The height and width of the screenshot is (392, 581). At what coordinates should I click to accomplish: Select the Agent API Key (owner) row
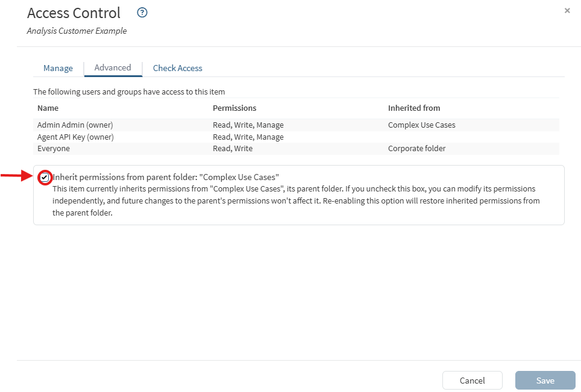(75, 137)
